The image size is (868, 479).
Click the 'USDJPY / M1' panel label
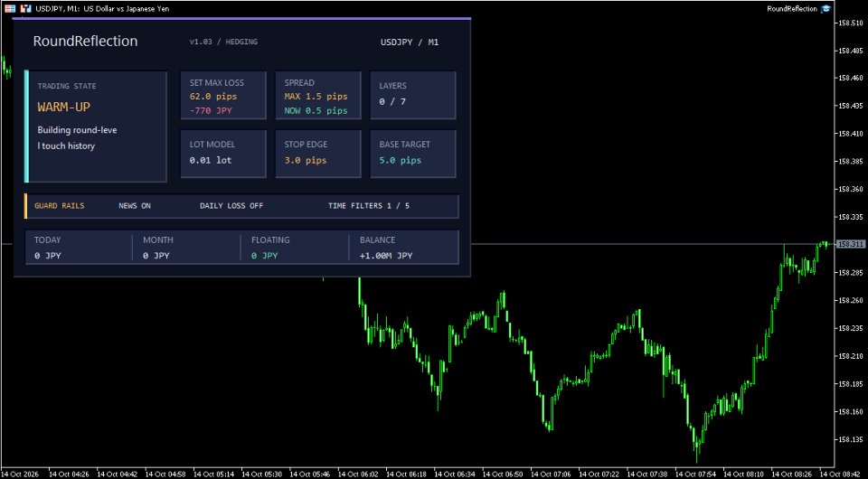click(x=410, y=42)
